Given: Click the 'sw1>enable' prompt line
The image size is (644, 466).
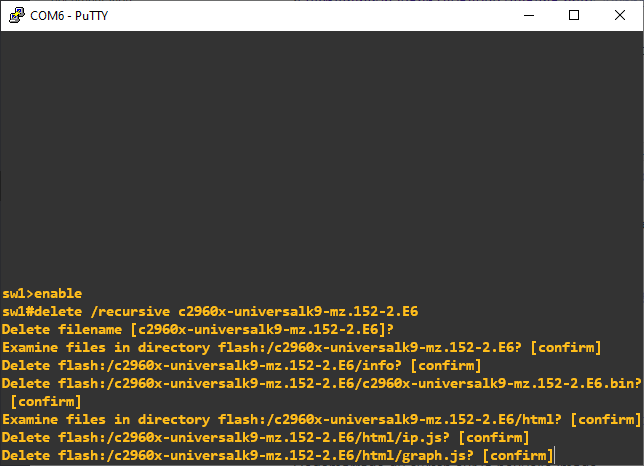Looking at the screenshot, I should point(42,293).
